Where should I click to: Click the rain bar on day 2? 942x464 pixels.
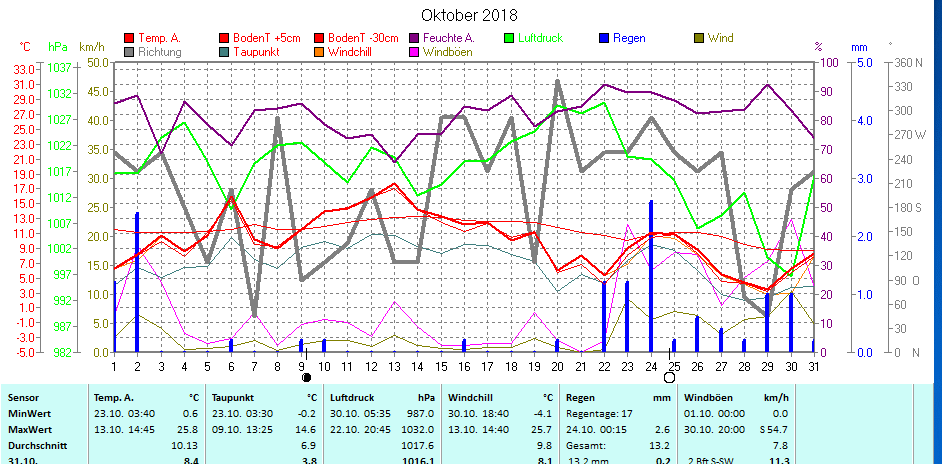coord(137,282)
